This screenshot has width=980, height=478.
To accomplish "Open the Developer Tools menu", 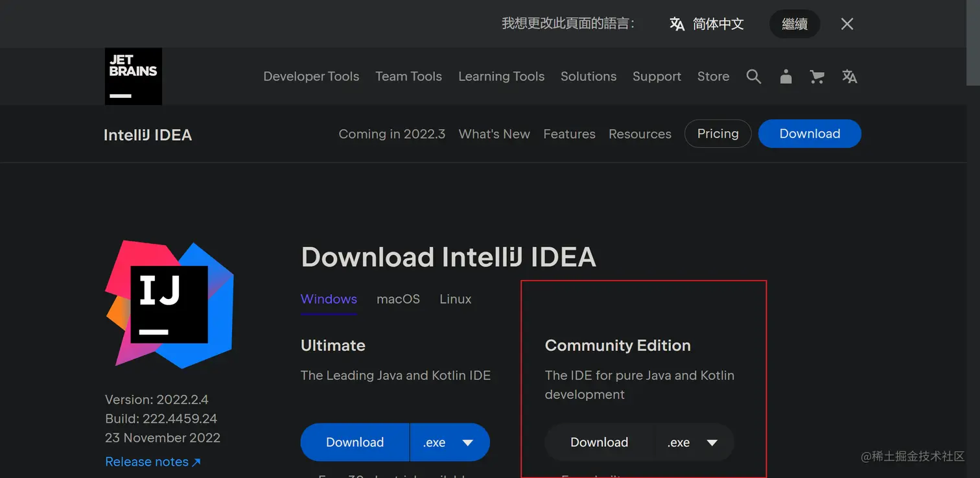I will tap(311, 77).
